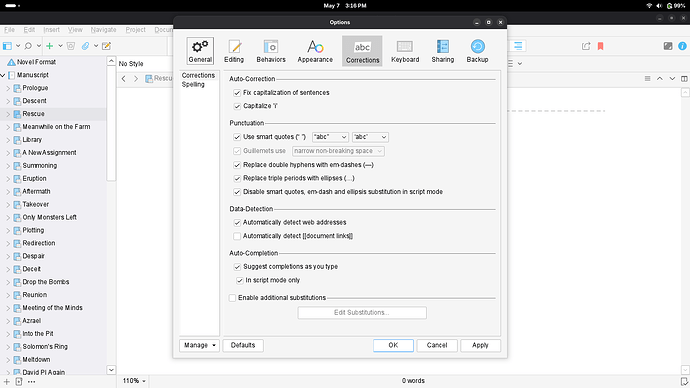Viewport: 690px width, 388px height.
Task: Click the blue Inspector info icon
Action: tap(682, 46)
